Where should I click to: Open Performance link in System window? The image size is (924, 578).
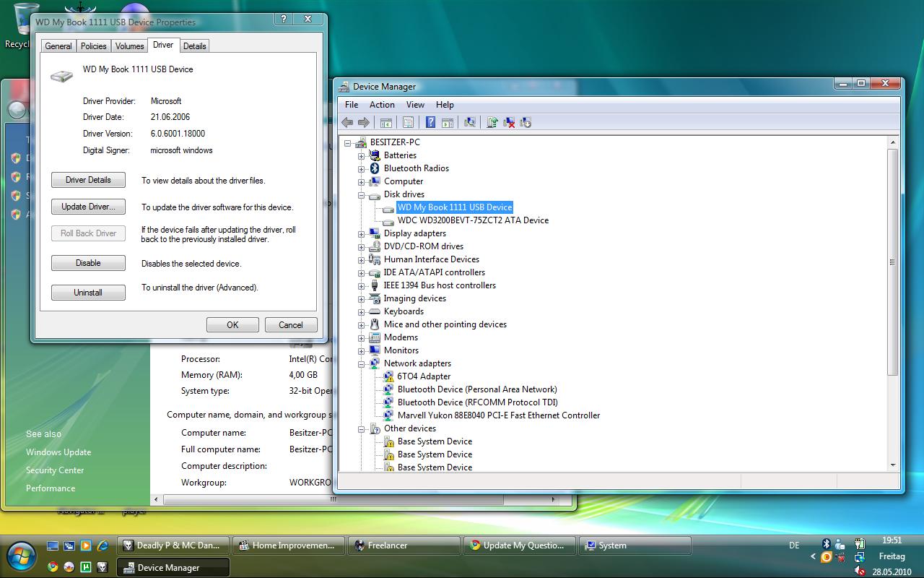click(x=51, y=488)
